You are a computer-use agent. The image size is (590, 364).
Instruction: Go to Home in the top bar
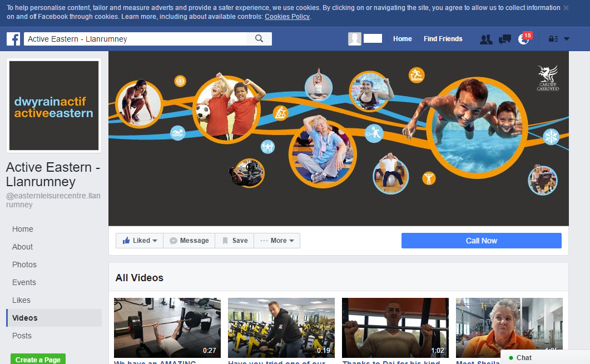point(402,39)
